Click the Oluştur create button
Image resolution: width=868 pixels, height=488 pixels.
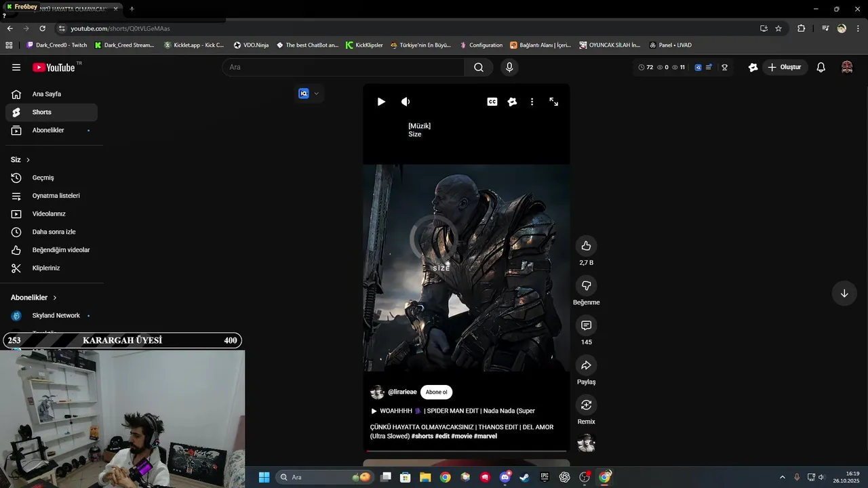[x=784, y=67]
